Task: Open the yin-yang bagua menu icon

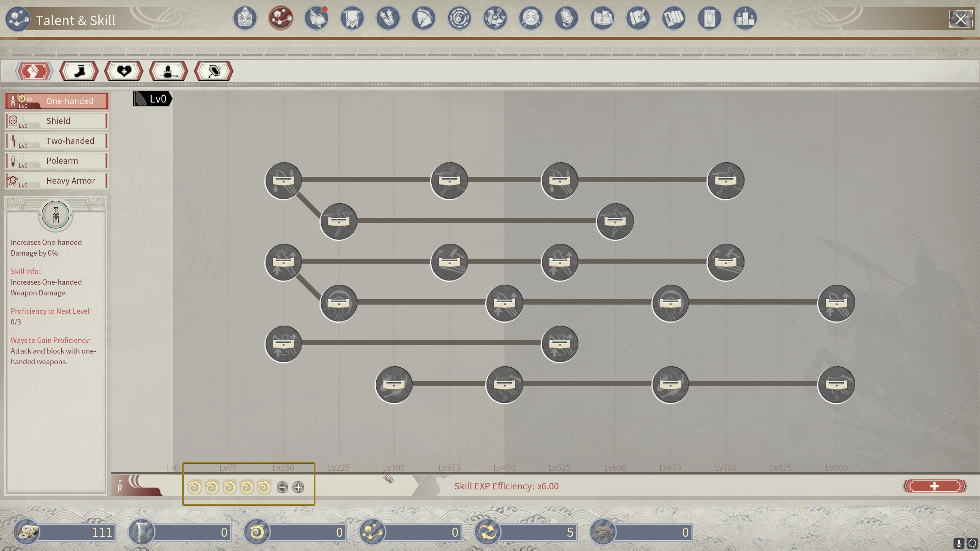Action: coord(459,18)
